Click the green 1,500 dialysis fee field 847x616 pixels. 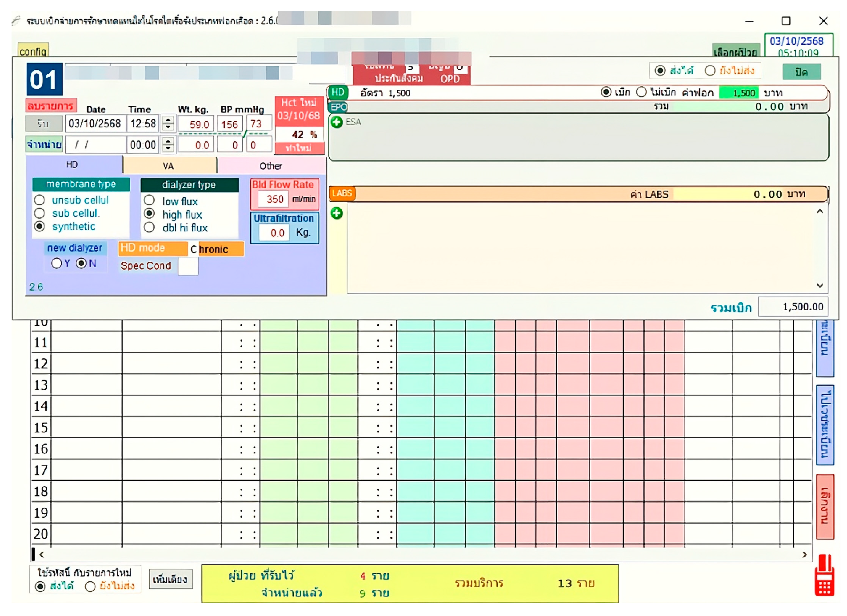pos(738,93)
